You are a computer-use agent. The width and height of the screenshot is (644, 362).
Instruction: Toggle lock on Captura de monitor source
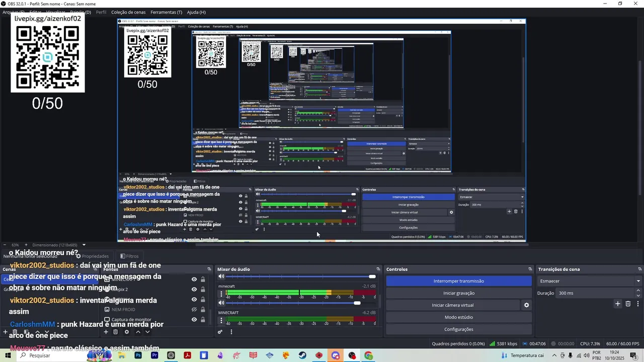pyautogui.click(x=203, y=320)
